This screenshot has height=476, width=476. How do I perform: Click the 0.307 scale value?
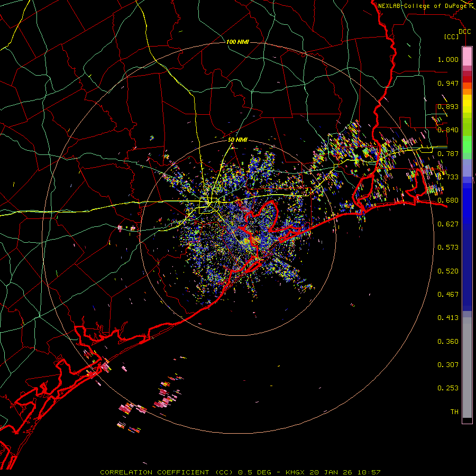[448, 365]
